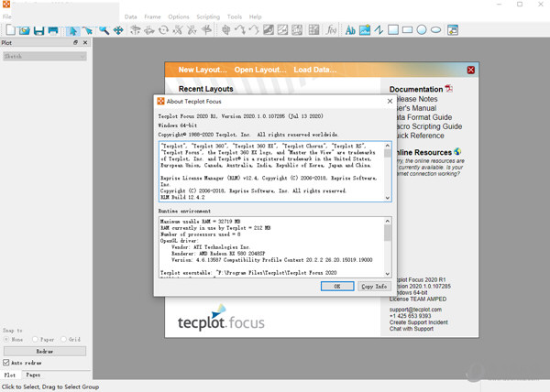Click the Print icon in toolbar
The width and height of the screenshot is (550, 392).
(x=53, y=30)
